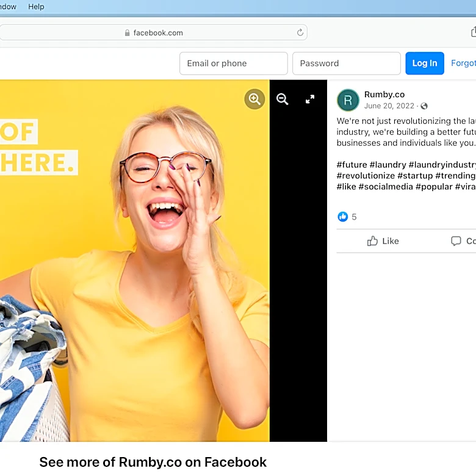Viewport: 476px width, 476px height.
Task: Zoom in on the photo
Action: click(x=254, y=99)
